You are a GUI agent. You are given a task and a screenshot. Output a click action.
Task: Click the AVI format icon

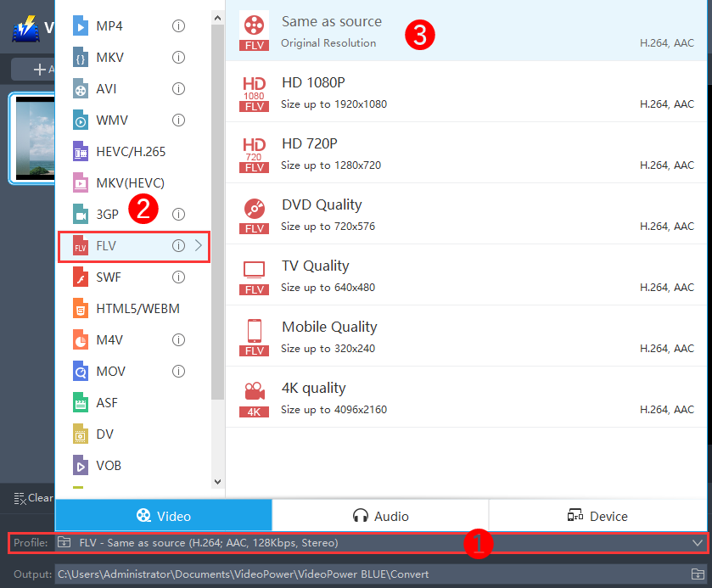(81, 89)
